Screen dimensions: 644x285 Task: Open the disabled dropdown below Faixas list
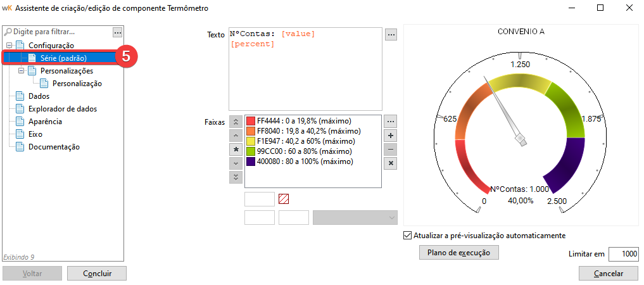pyautogui.click(x=355, y=218)
